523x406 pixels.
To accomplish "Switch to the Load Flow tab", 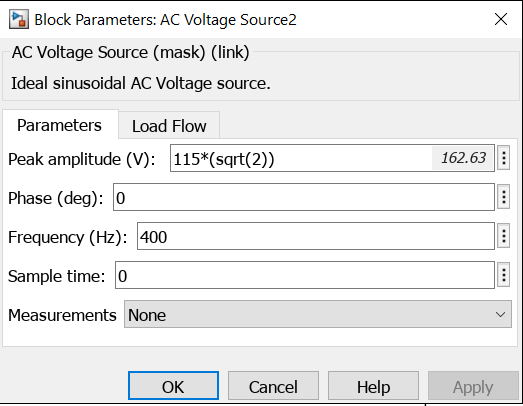I will tap(169, 126).
